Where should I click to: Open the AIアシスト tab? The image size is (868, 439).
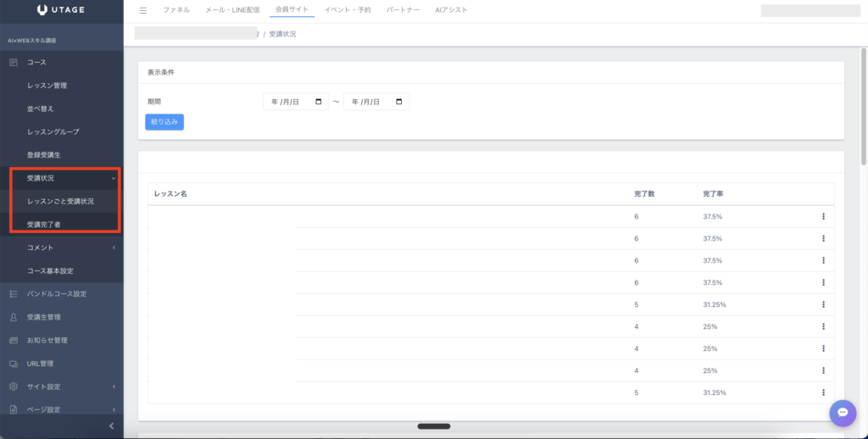(x=451, y=10)
